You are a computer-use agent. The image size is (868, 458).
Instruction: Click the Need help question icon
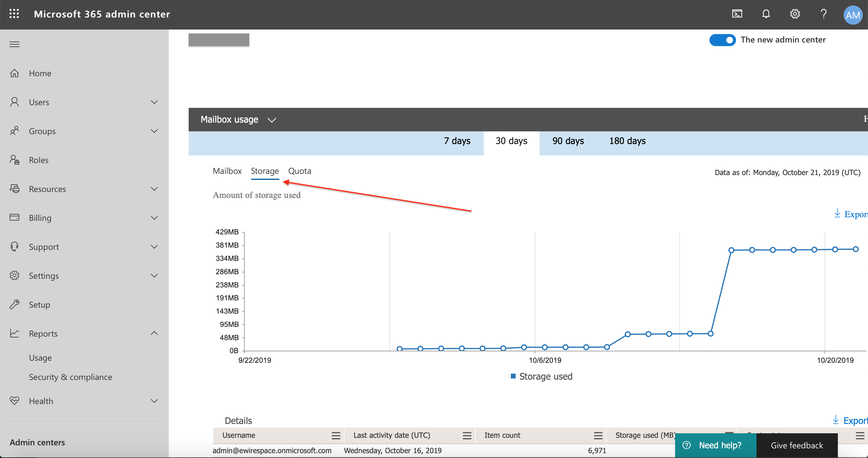point(686,445)
